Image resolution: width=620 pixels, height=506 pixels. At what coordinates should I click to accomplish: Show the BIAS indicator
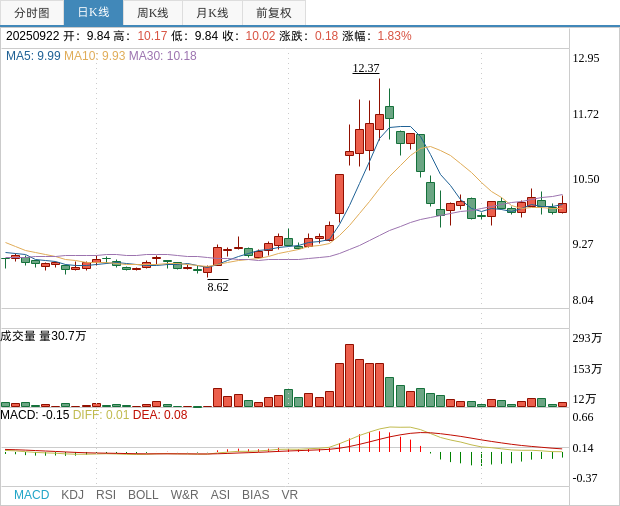pyautogui.click(x=255, y=495)
